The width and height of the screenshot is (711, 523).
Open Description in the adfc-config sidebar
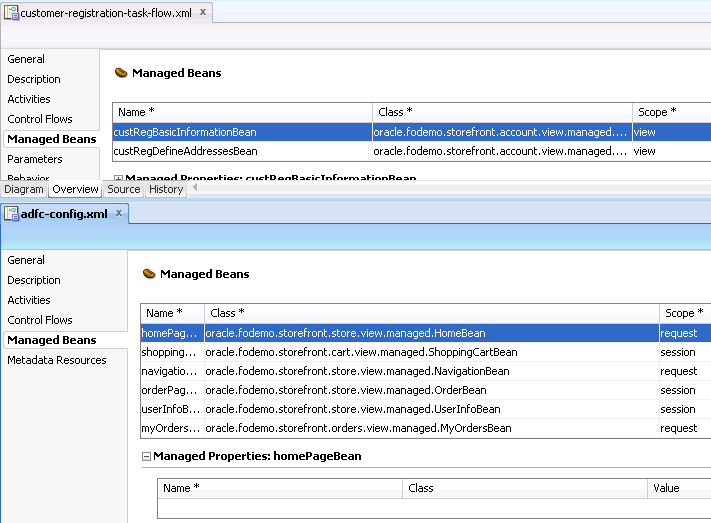[x=34, y=280]
